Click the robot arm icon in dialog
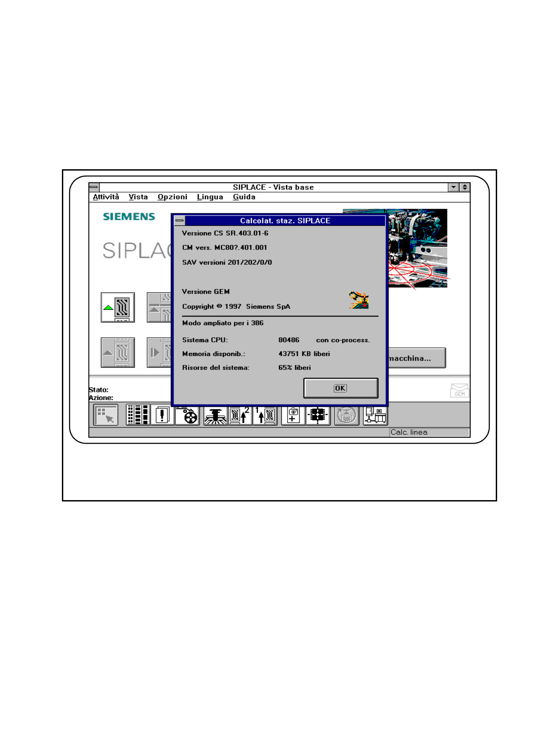Image resolution: width=533 pixels, height=756 pixels. tap(359, 300)
